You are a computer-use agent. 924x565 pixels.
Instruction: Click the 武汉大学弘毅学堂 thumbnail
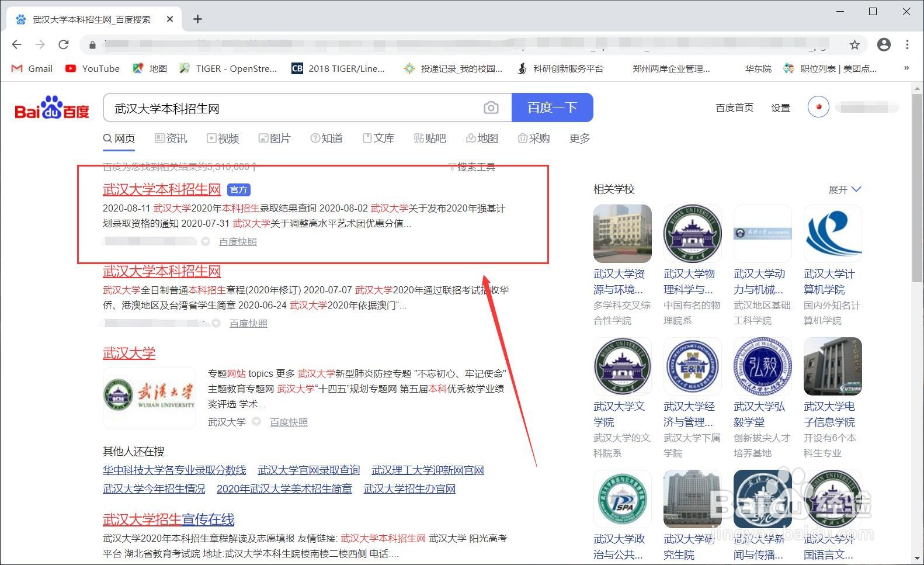pos(763,366)
